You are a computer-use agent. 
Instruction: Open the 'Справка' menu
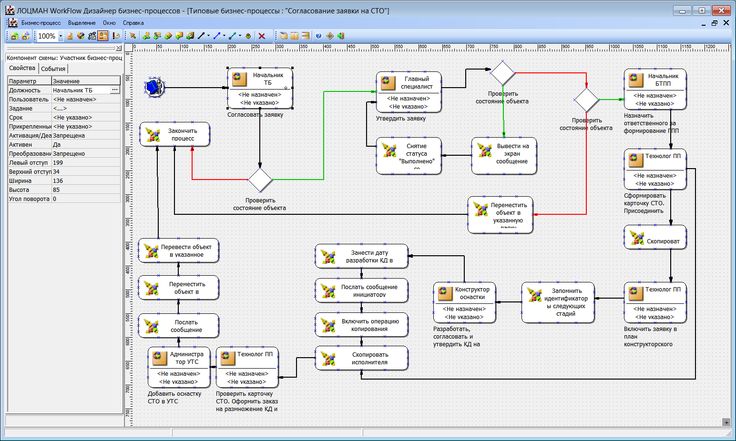133,23
